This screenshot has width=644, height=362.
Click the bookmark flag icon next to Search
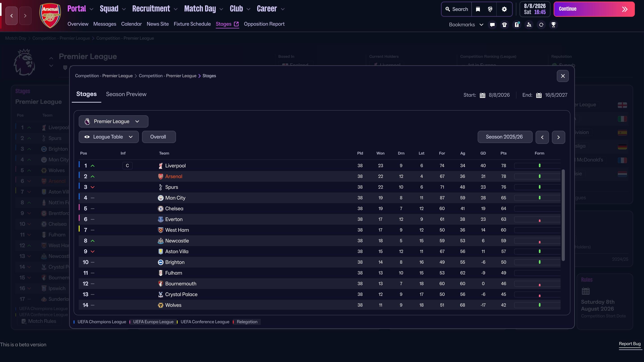click(x=478, y=9)
